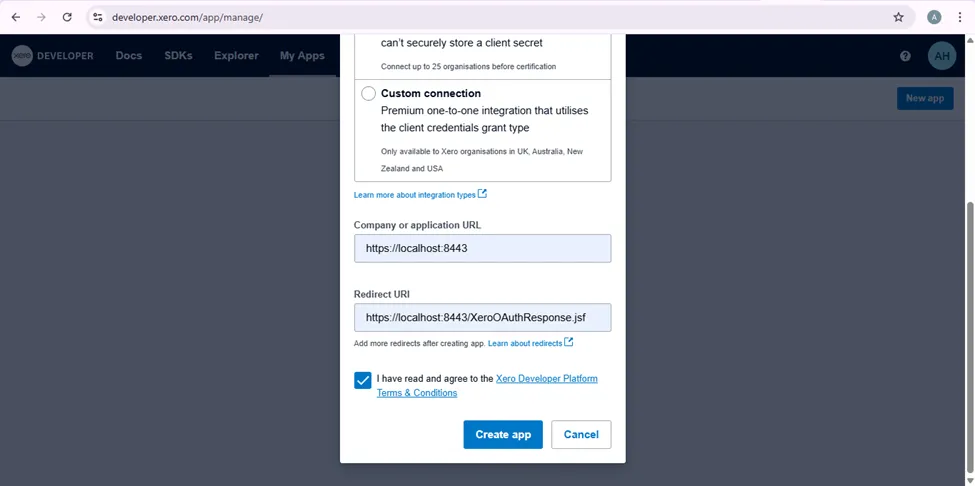Open the Chrome three-dot menu
This screenshot has height=486, width=975.
[x=959, y=17]
